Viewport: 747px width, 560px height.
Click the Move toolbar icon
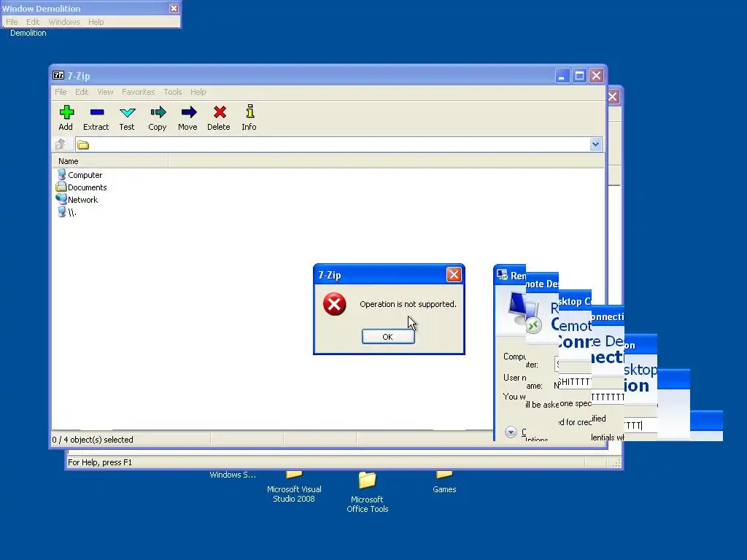pyautogui.click(x=189, y=112)
